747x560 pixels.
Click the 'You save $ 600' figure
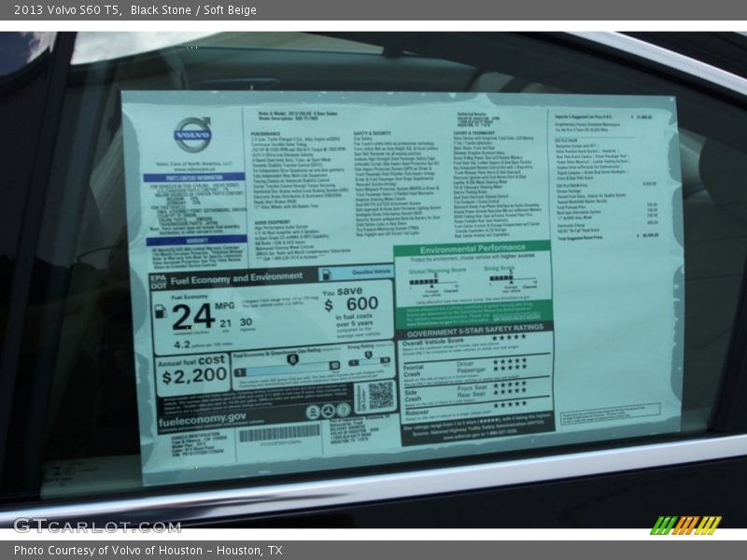[x=351, y=300]
